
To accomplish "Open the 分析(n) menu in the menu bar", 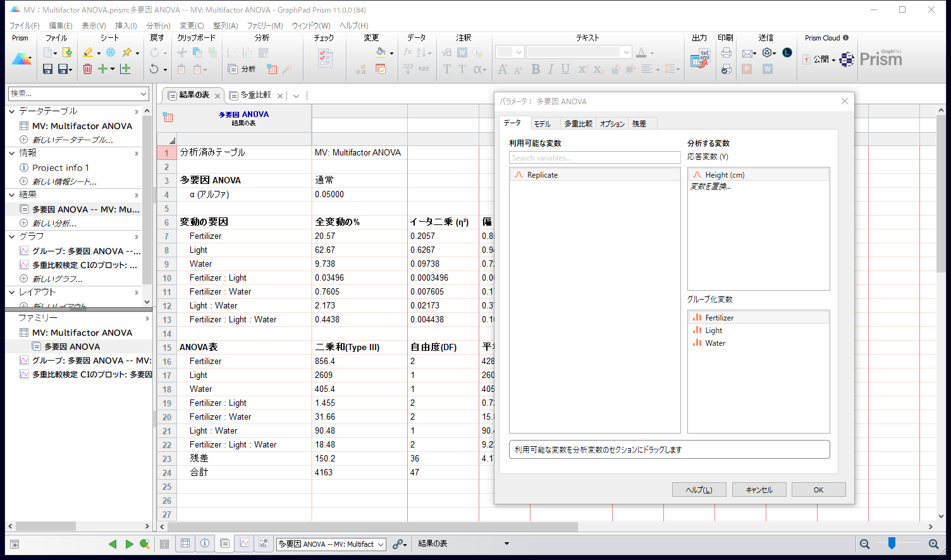I will [158, 25].
